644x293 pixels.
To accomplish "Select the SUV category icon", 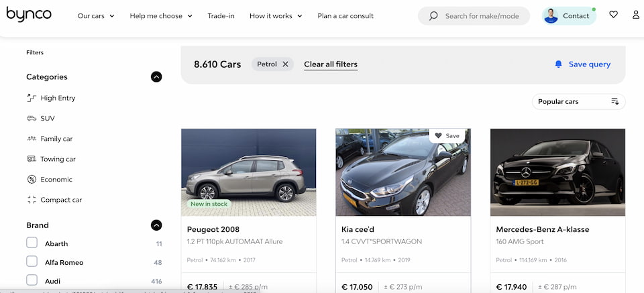I will (32, 119).
